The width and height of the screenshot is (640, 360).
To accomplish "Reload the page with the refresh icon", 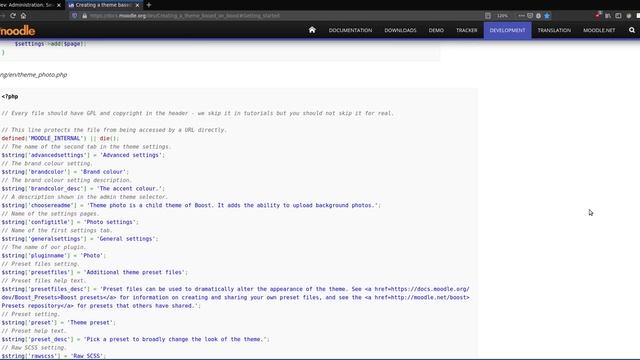I will [x=13, y=16].
